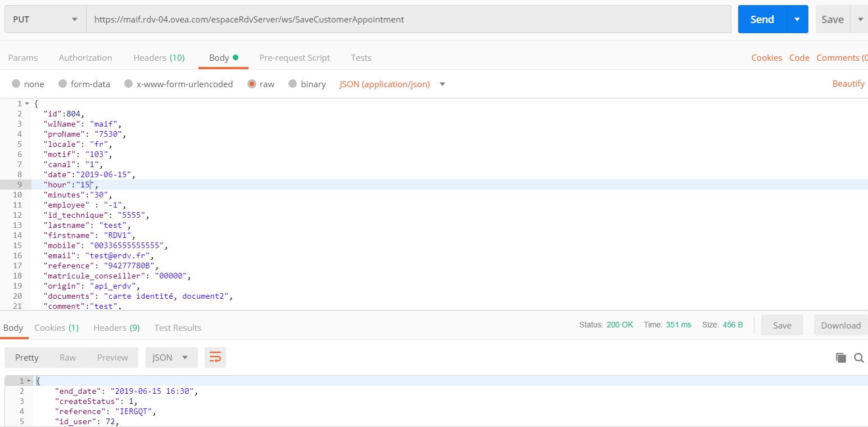Click the 351 ms time value
This screenshot has width=868, height=427.
pyautogui.click(x=679, y=325)
